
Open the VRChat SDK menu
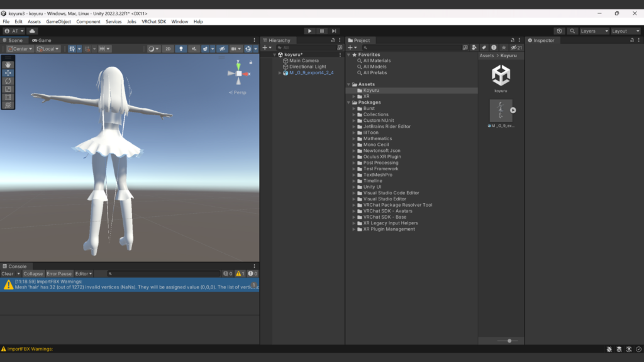[153, 21]
